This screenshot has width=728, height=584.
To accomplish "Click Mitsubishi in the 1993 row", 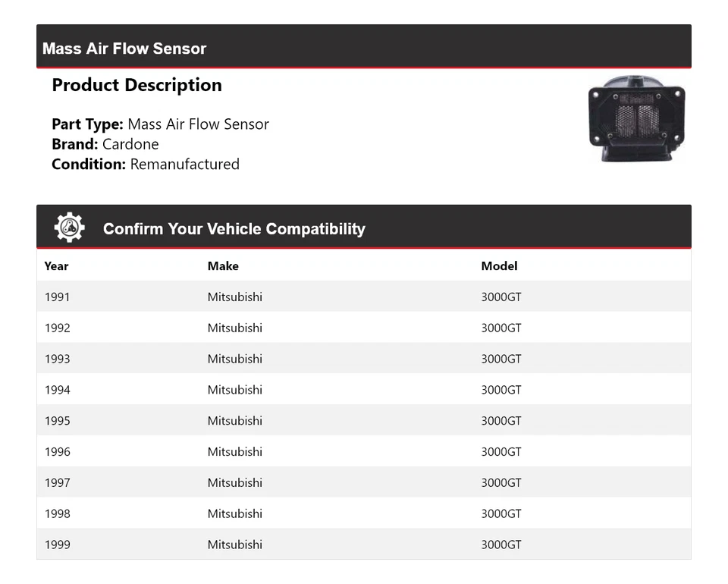I will (x=234, y=359).
